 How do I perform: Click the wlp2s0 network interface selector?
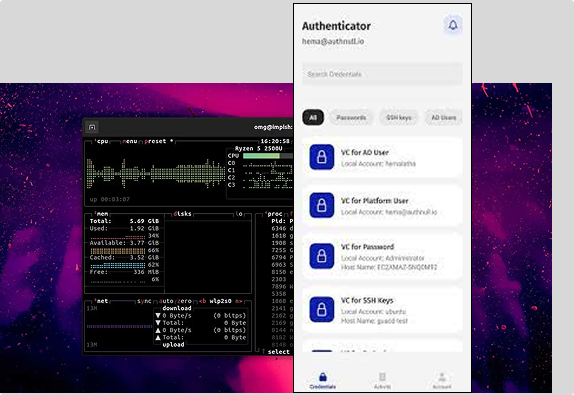coord(220,301)
